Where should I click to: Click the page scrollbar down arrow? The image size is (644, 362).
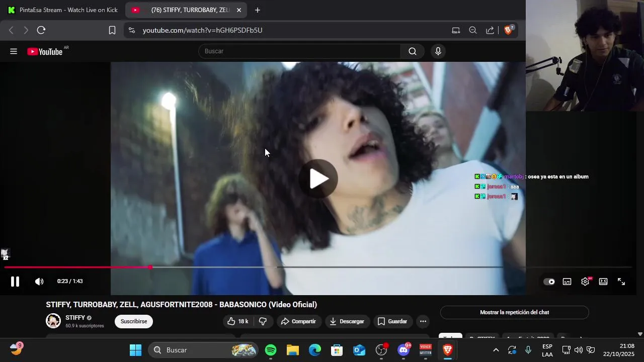point(640,334)
